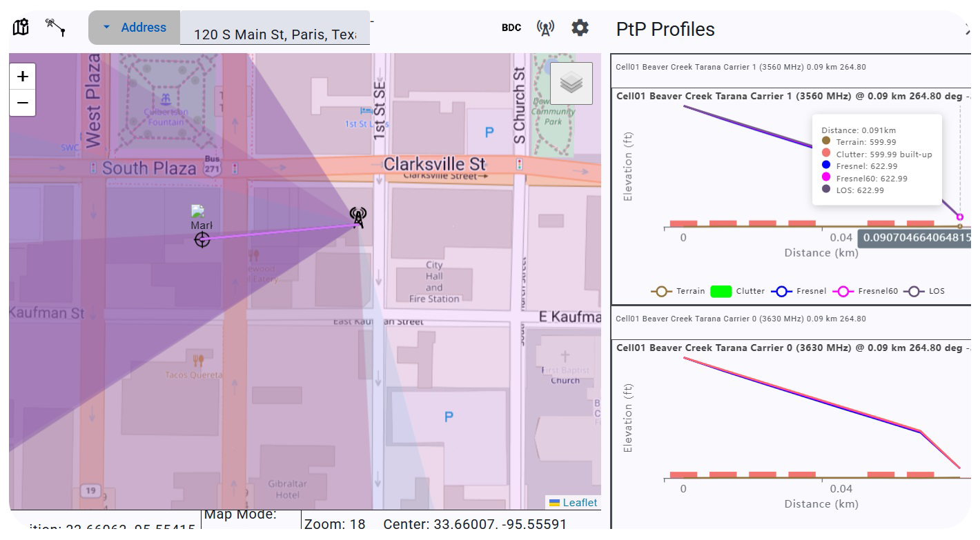Zoom out with the minus button
This screenshot has width=980, height=540.
(x=23, y=103)
